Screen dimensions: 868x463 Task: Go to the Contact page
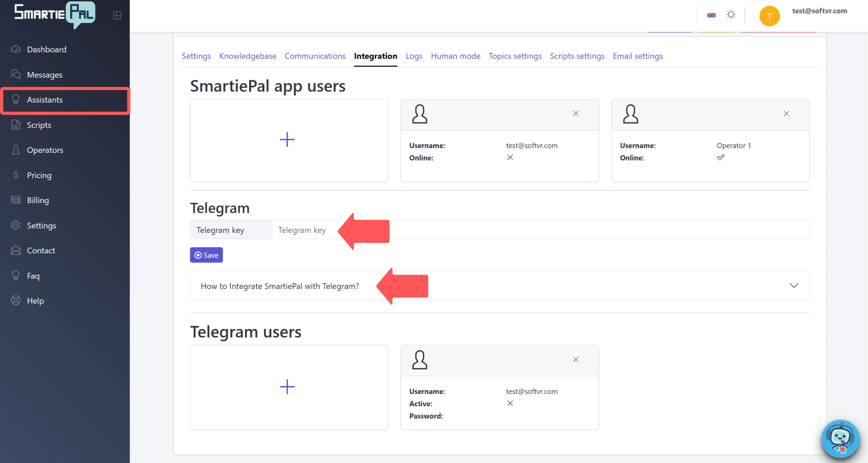pos(42,250)
